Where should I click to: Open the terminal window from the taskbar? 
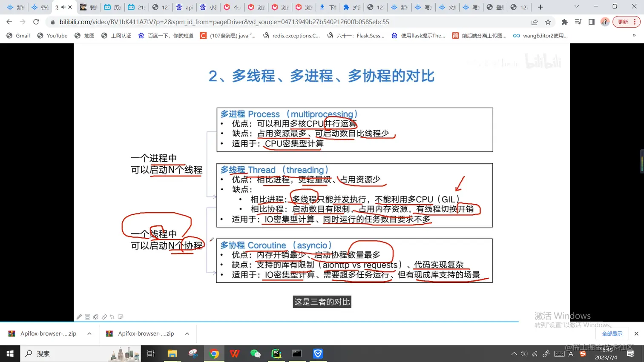tap(297, 353)
